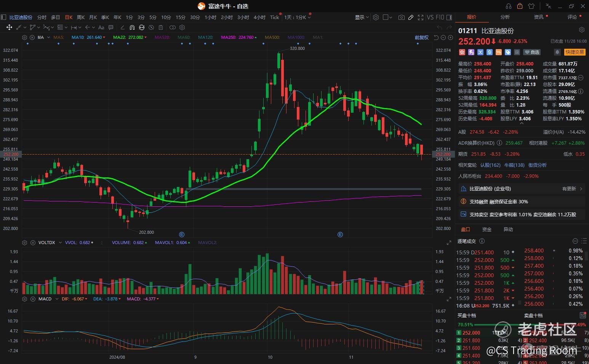Open the 异动 unusual activity tab
The image size is (589, 364).
[x=508, y=229]
